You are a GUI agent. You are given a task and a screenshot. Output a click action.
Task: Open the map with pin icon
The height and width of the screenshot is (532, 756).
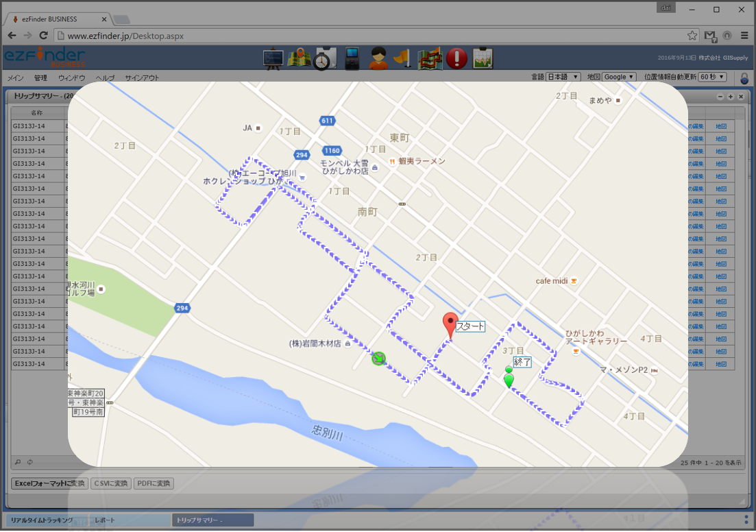click(x=299, y=58)
